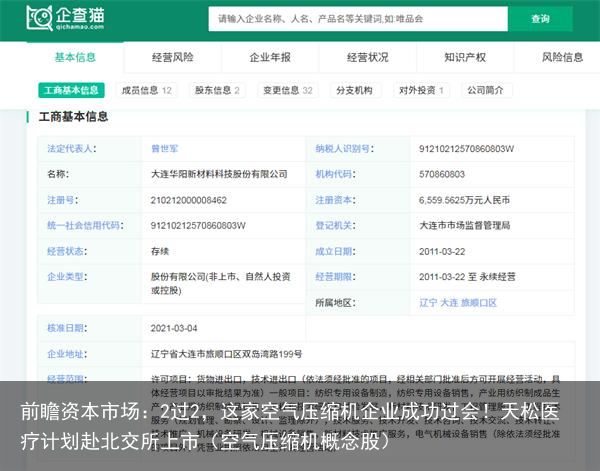Click the 企业类型 label
This screenshot has width=600, height=471.
(67, 276)
